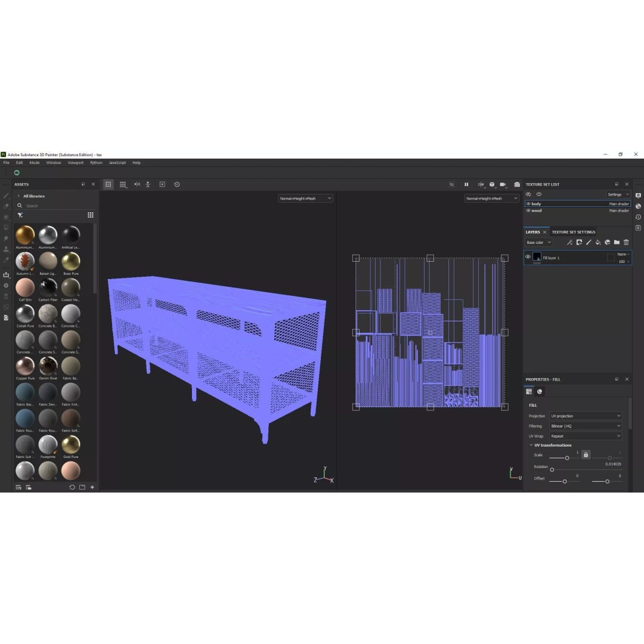Switch the assets view to grid layout
The image size is (644, 644).
click(91, 215)
